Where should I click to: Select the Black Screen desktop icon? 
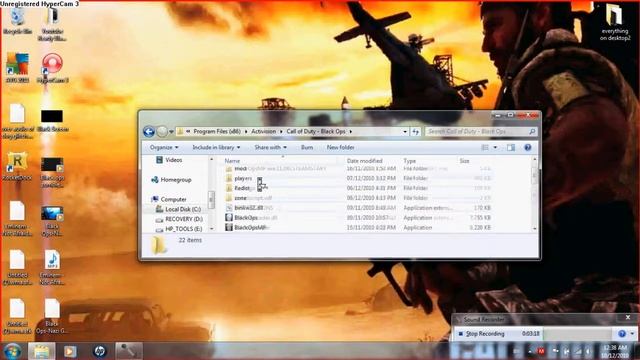(52, 120)
